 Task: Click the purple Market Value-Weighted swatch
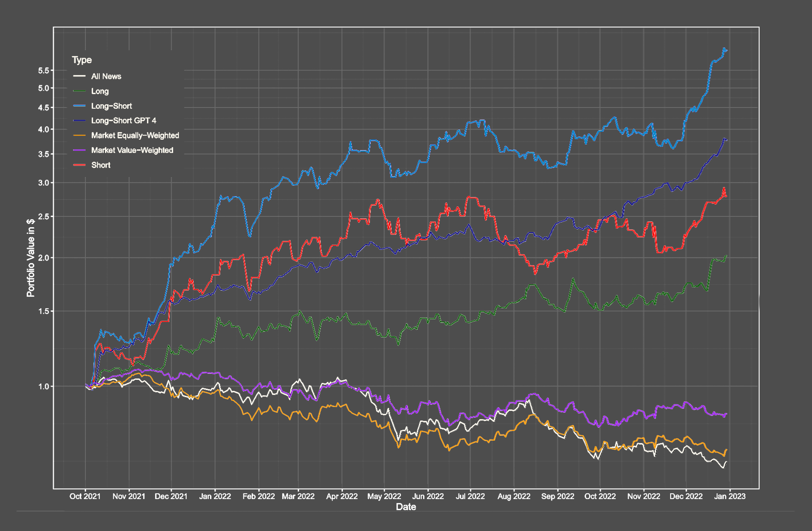[79, 150]
